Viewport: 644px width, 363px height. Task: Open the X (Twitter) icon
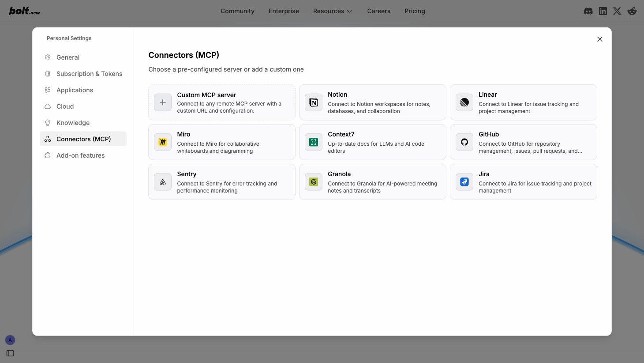(x=617, y=11)
